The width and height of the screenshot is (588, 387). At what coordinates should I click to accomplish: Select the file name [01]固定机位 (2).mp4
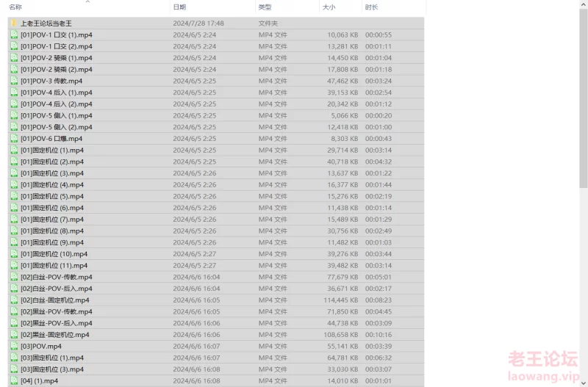pos(52,162)
